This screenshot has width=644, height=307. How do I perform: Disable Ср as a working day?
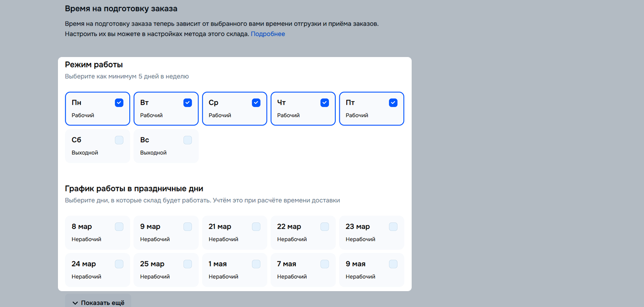click(x=256, y=103)
